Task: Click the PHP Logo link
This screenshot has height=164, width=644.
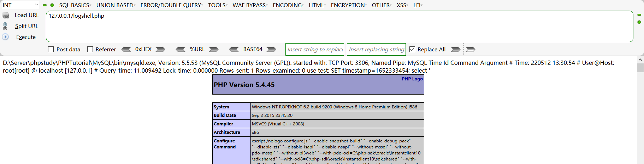Action: pyautogui.click(x=412, y=79)
